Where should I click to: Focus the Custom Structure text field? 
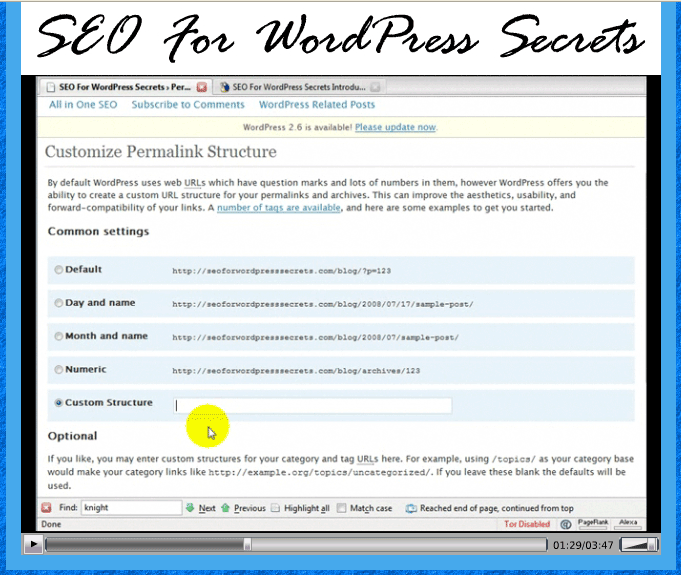tap(312, 406)
